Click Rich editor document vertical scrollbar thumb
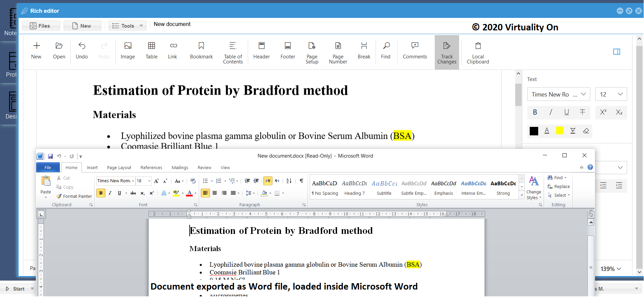This screenshot has width=644, height=297. click(518, 94)
